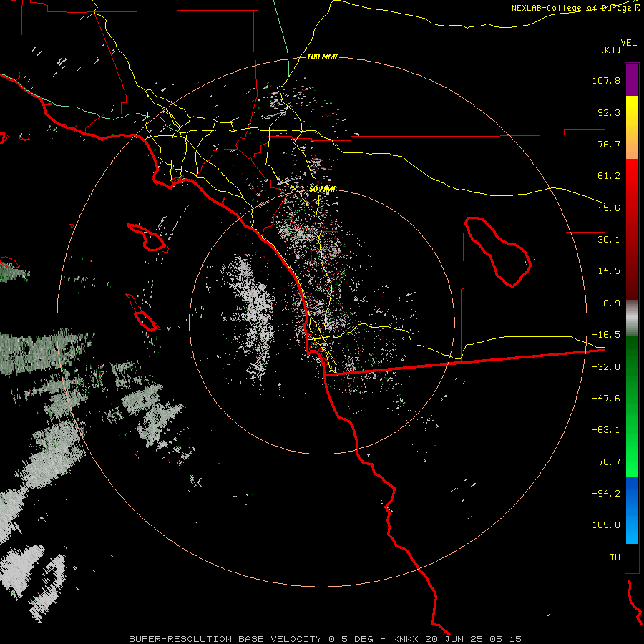Click the -109.8 velocity scale value

coord(603,525)
